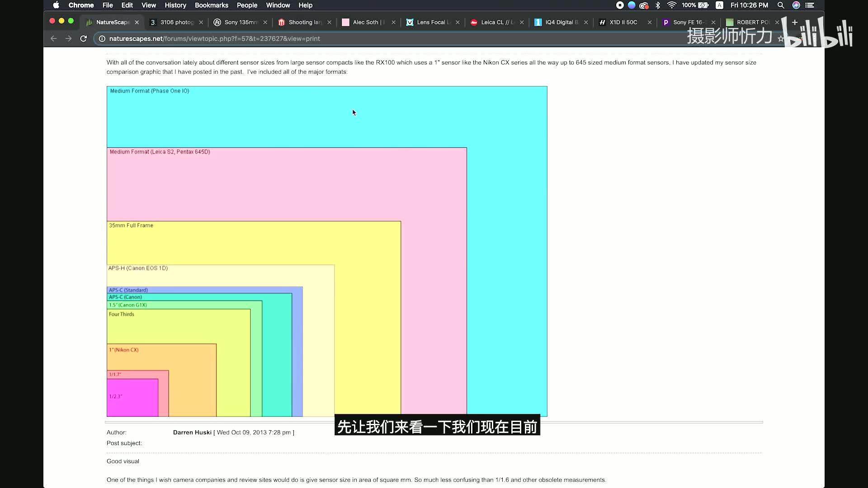Open the Apple menu

(x=56, y=5)
